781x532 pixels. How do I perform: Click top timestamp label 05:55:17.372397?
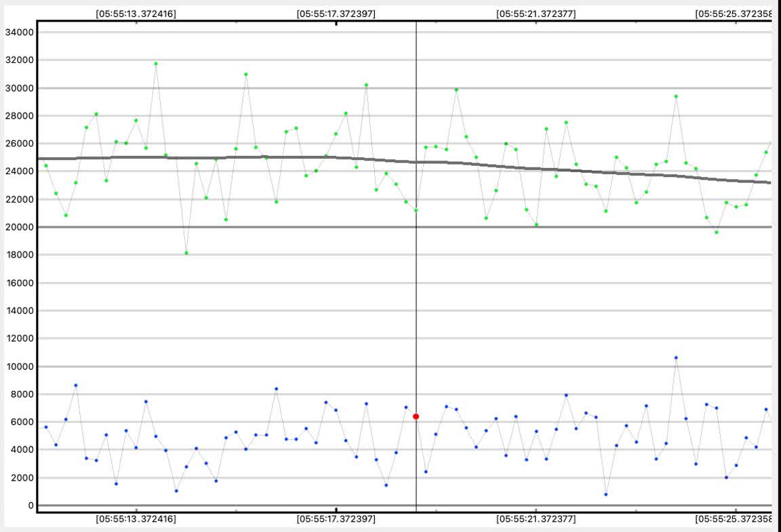click(x=336, y=13)
